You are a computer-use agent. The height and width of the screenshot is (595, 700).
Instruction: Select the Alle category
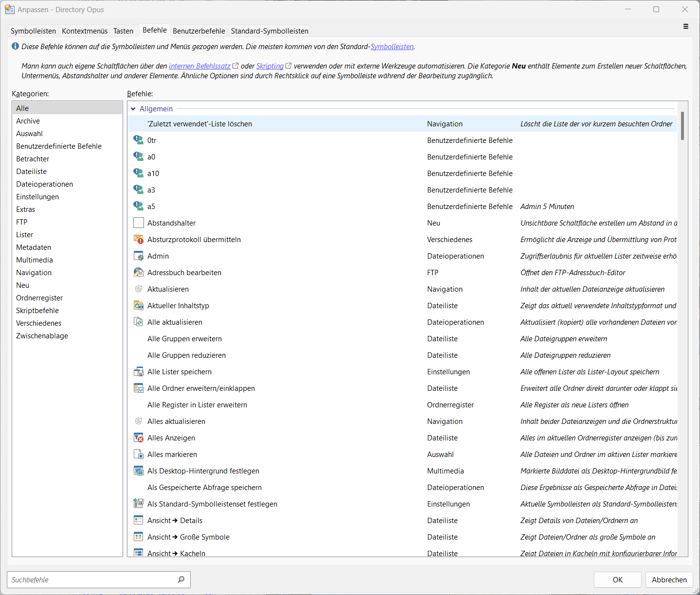tap(67, 108)
